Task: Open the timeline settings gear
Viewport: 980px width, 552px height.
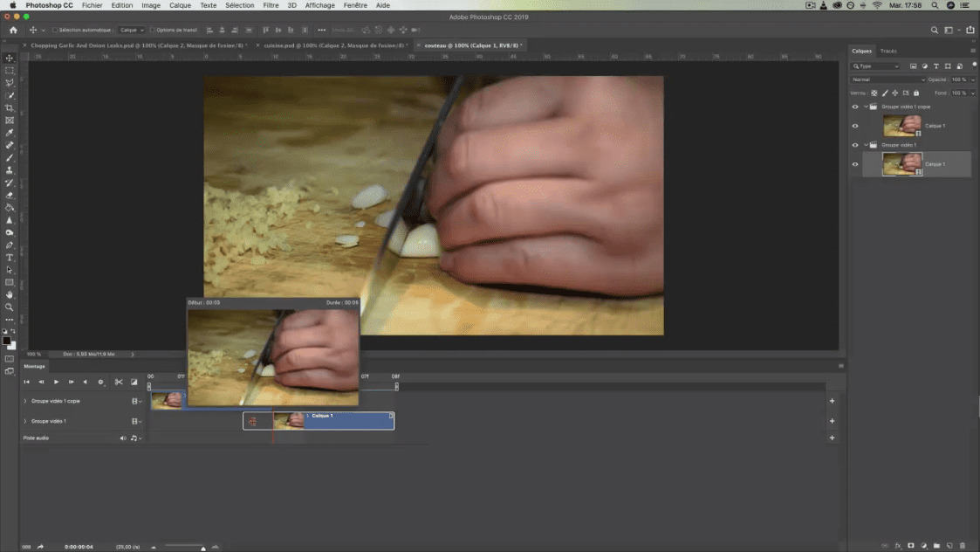Action: [100, 382]
